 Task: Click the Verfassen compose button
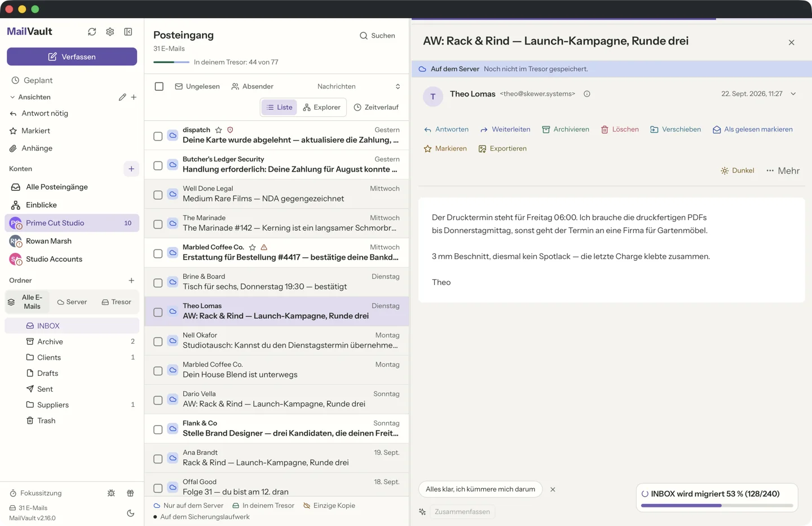(72, 56)
